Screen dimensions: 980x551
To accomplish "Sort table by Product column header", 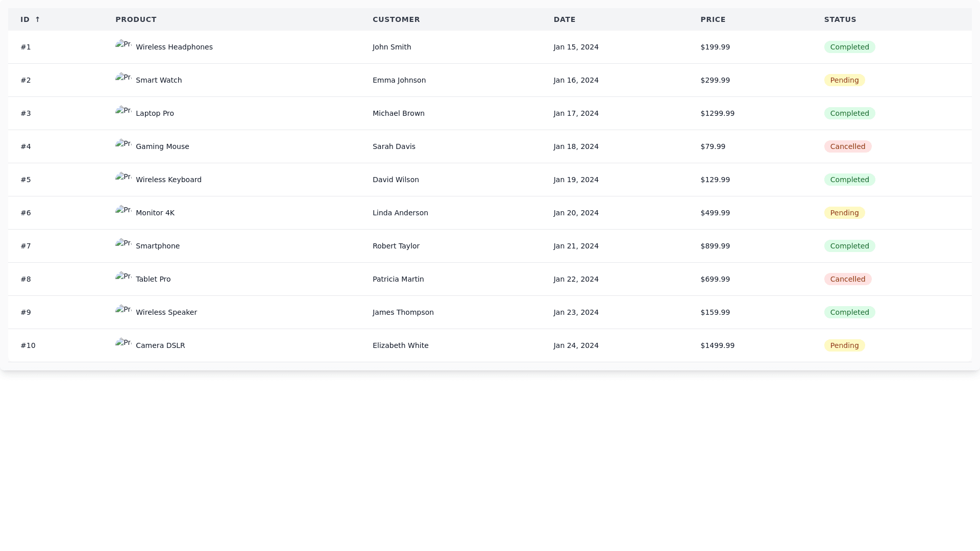I will (136, 19).
